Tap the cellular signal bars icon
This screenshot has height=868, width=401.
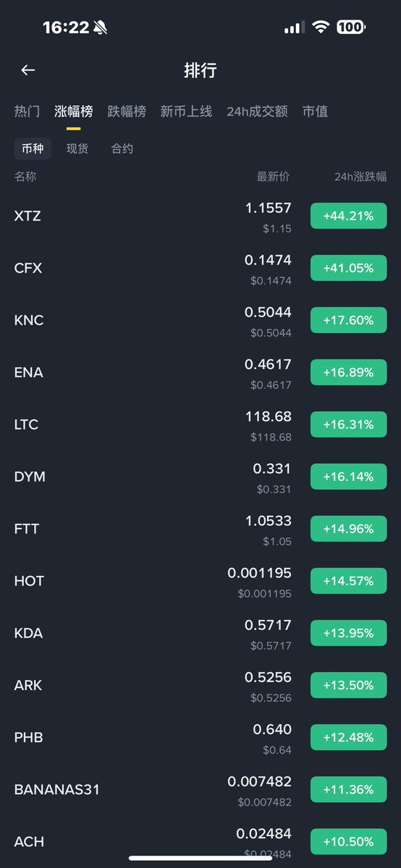tap(294, 27)
